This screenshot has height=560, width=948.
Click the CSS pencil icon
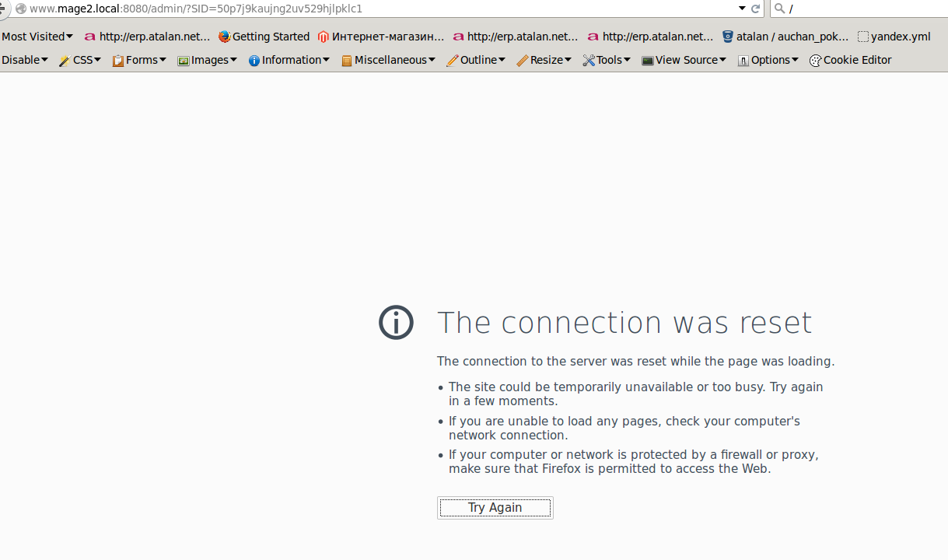coord(65,61)
